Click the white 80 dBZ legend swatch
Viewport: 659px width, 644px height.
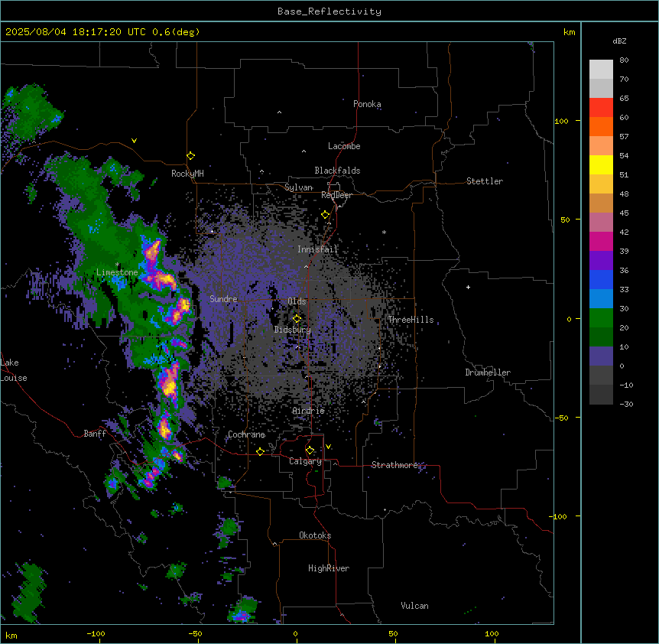pyautogui.click(x=601, y=69)
